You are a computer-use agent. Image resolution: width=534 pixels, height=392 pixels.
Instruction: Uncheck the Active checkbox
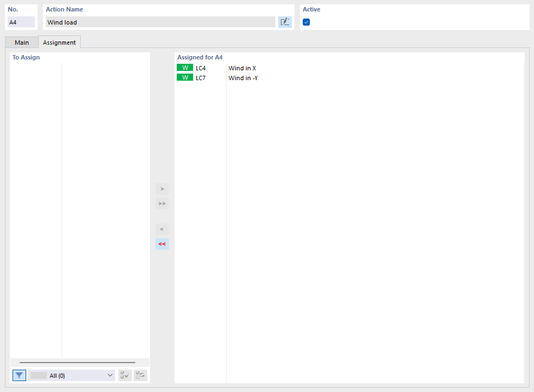point(306,22)
